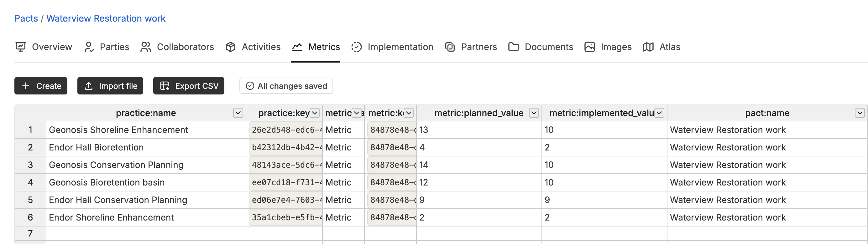Open the practice:name column dropdown
Image resolution: width=868 pixels, height=244 pixels.
[238, 113]
